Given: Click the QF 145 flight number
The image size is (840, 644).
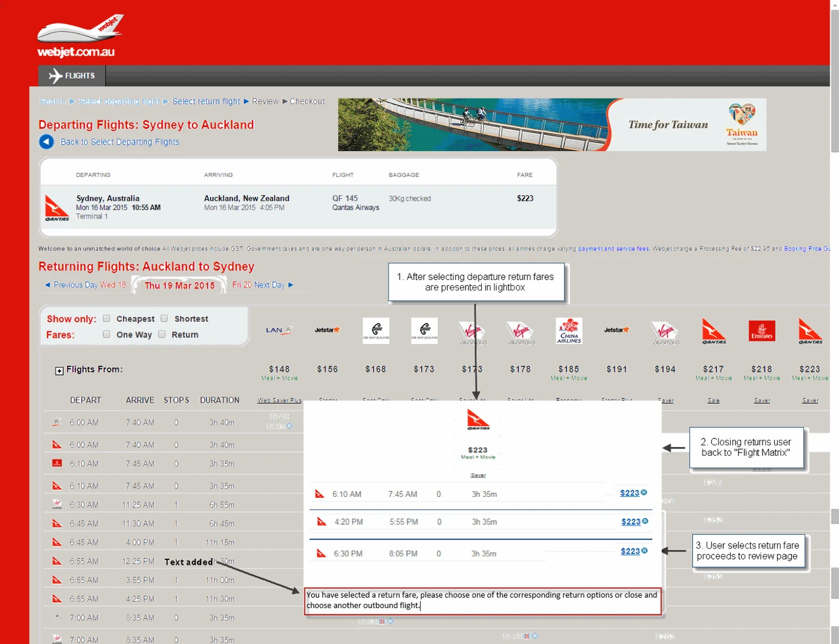Looking at the screenshot, I should [345, 198].
